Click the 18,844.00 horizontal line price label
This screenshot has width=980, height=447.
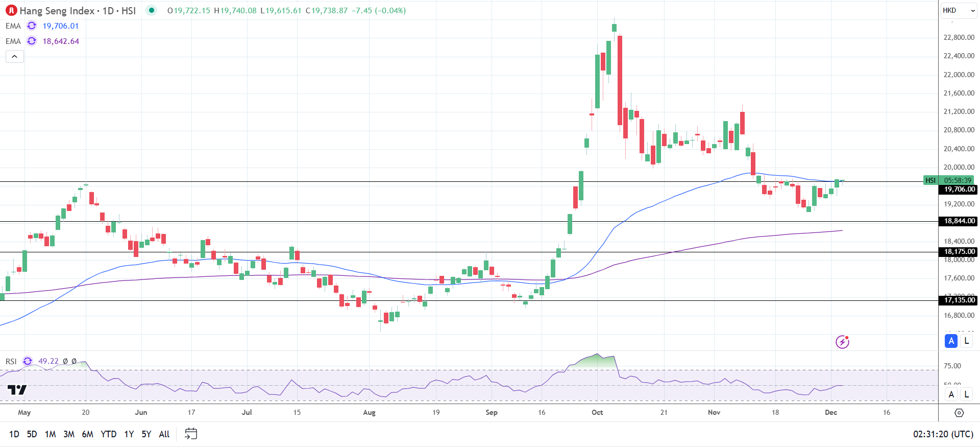(x=959, y=221)
